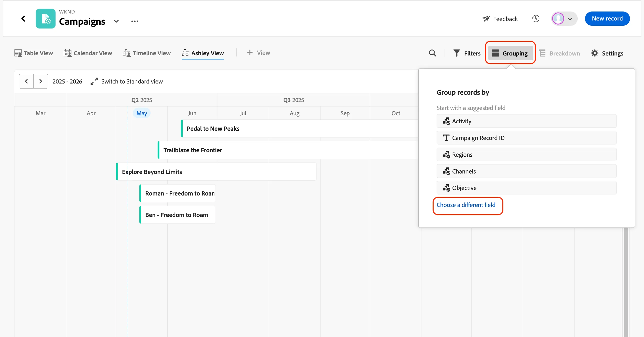The image size is (644, 337).
Task: Click the teal Campaigns workspace icon
Action: [x=46, y=19]
